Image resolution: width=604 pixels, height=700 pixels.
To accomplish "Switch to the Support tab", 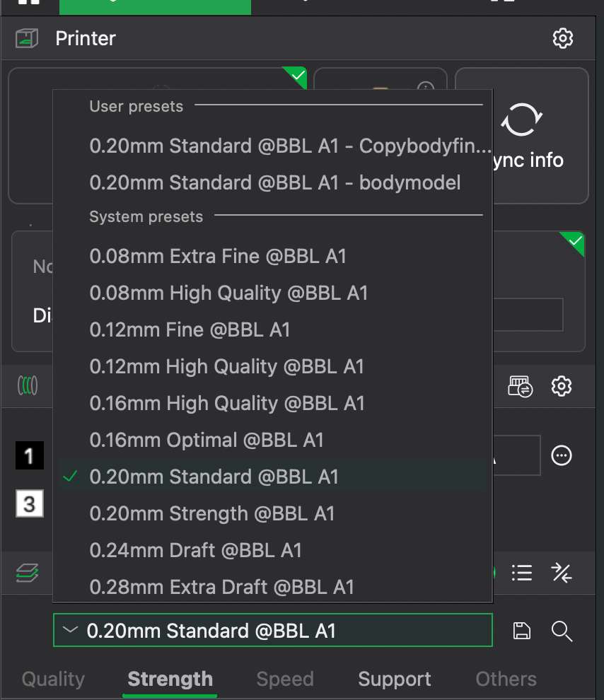I will click(395, 679).
